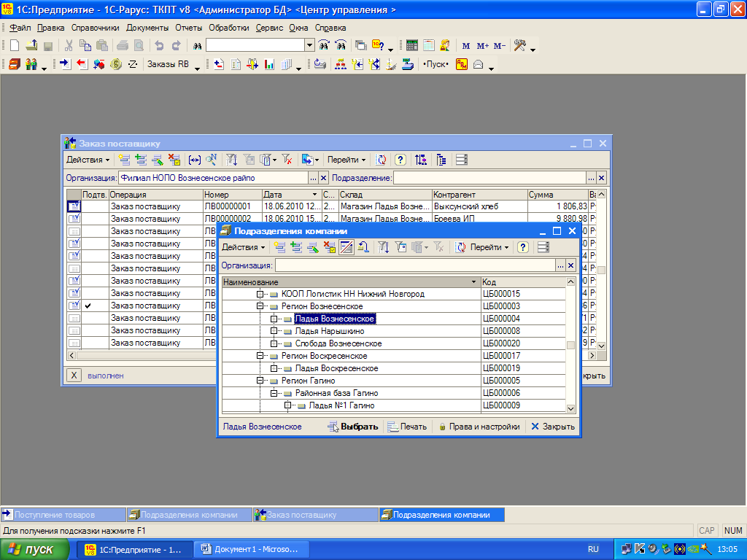747x560 pixels.
Task: Click question mark help icon in Подразделения компании toolbar
Action: pyautogui.click(x=522, y=247)
